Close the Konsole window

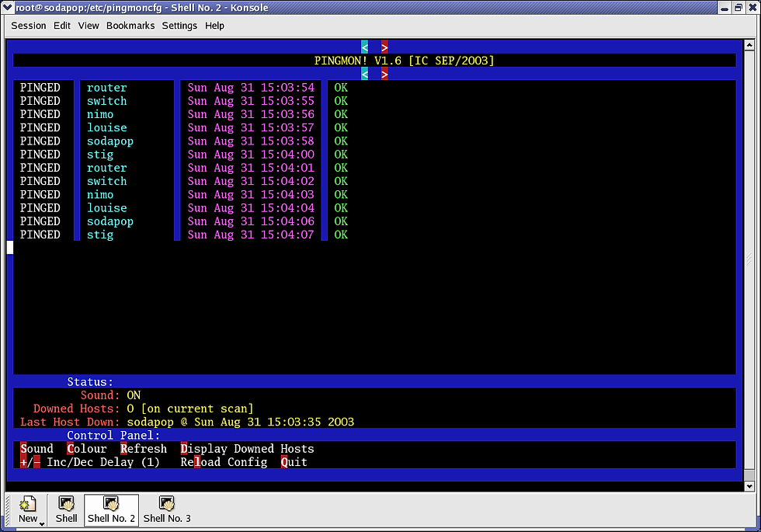click(x=752, y=8)
